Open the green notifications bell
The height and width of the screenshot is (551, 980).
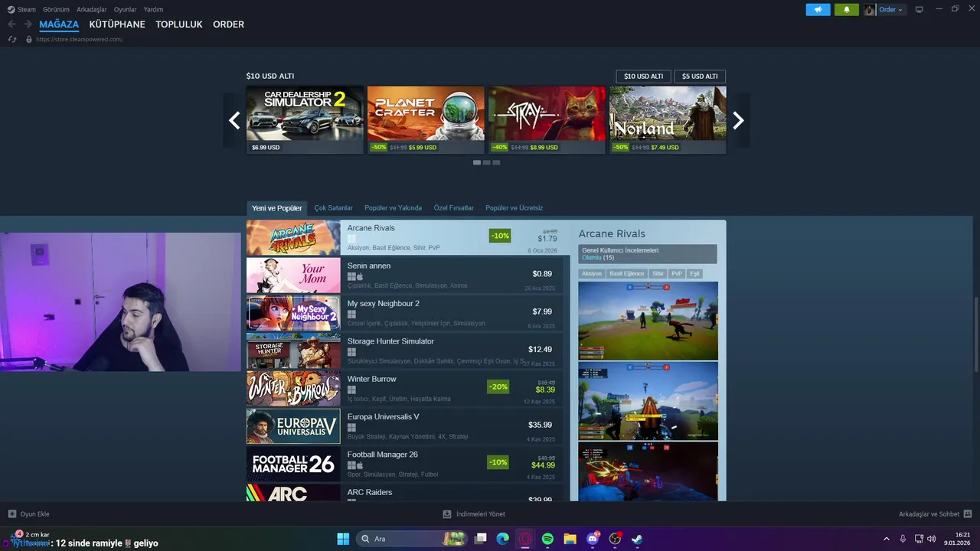846,9
